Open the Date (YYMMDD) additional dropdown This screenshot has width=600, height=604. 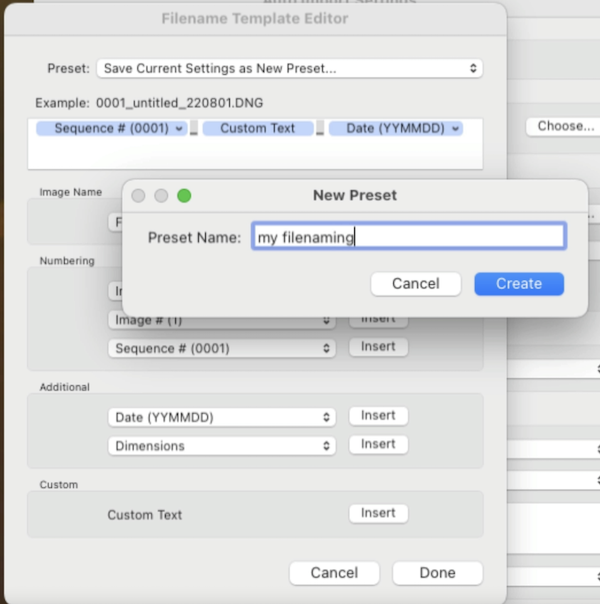coord(221,417)
